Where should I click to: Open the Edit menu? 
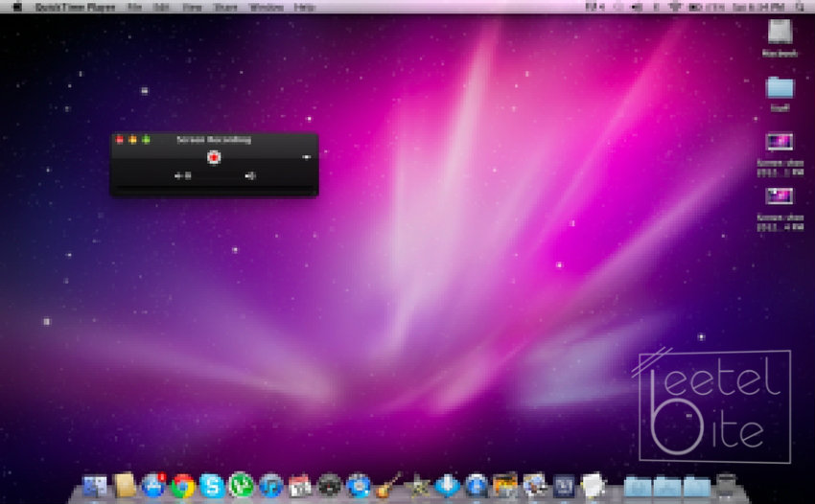(162, 7)
